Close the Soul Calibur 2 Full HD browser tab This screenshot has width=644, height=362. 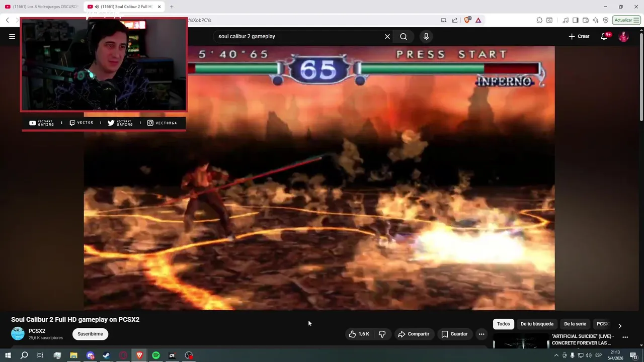tap(159, 7)
